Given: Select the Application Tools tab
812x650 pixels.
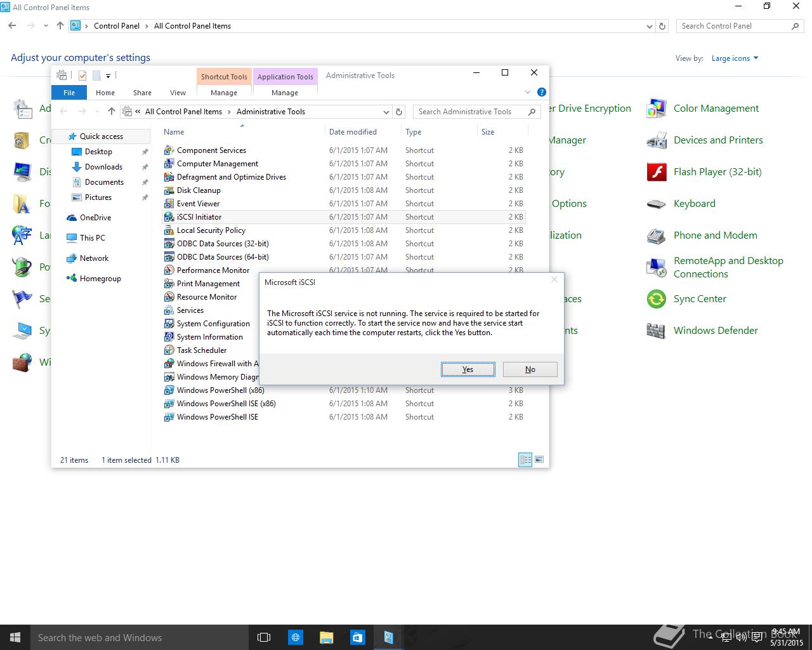Looking at the screenshot, I should [285, 77].
